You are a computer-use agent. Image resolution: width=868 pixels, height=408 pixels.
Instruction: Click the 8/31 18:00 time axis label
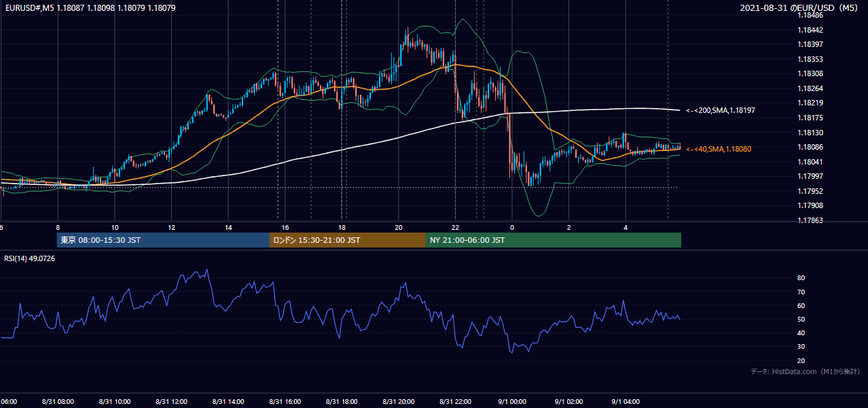(x=342, y=402)
